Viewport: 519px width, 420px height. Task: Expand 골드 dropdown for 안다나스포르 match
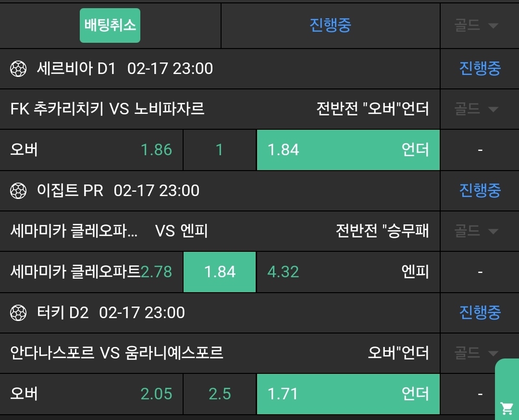coord(476,354)
